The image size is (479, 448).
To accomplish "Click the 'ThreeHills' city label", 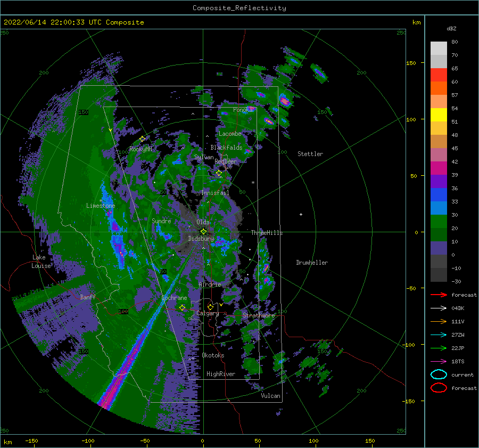I will point(267,233).
